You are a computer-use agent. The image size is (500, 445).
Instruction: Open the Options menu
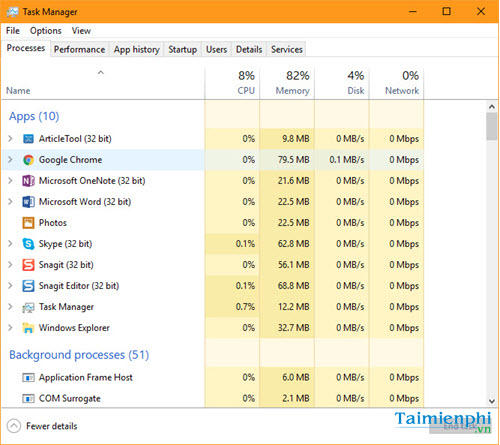coord(46,31)
